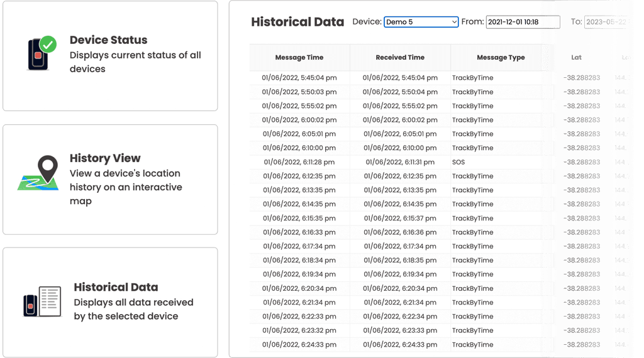Sort by Received Time column header

400,57
